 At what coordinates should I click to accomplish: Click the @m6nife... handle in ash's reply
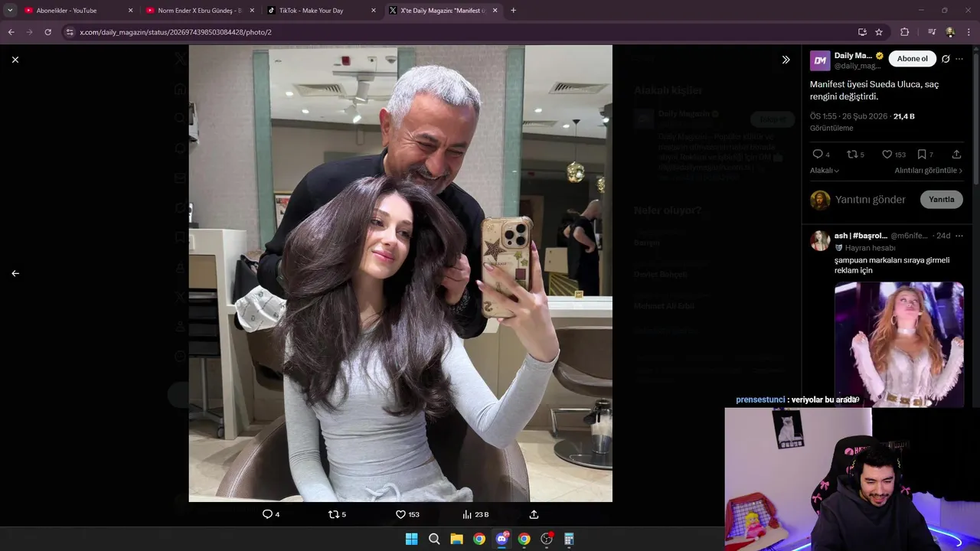pos(909,236)
